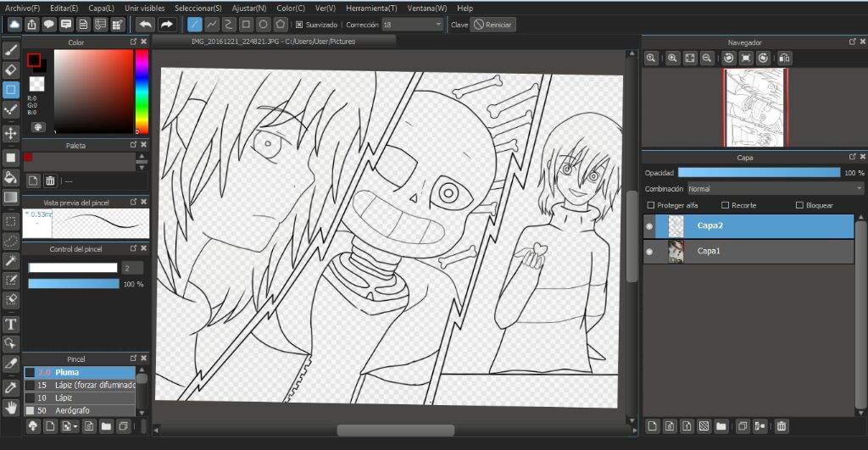Open the Ventana(W) menu
This screenshot has height=450, width=868.
(427, 8)
